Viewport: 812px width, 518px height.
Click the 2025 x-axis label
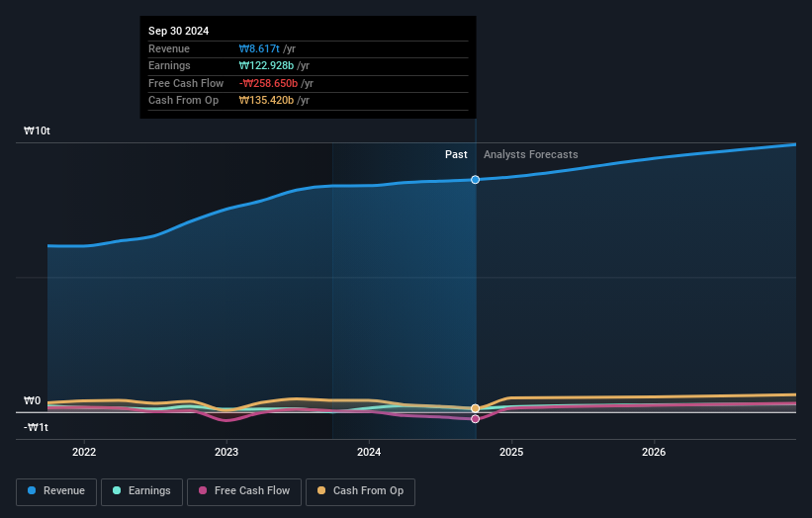pos(511,452)
